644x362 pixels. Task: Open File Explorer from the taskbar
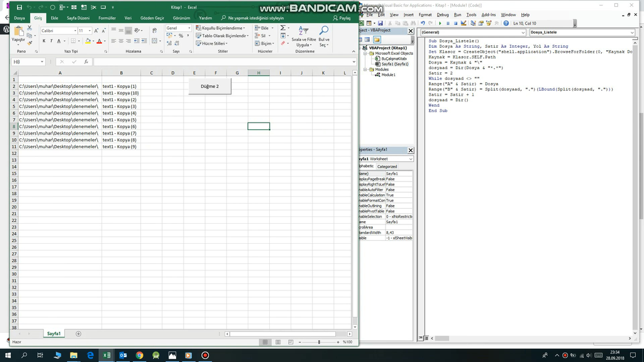74,356
